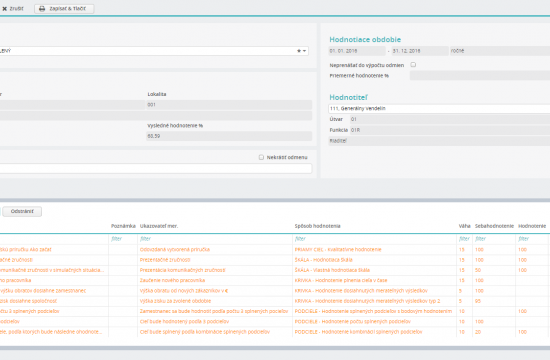Select the ŠKÁLA - Vlastná hodnotiaca škála cell
Image resolution: width=550 pixels, height=360 pixels.
(x=374, y=270)
